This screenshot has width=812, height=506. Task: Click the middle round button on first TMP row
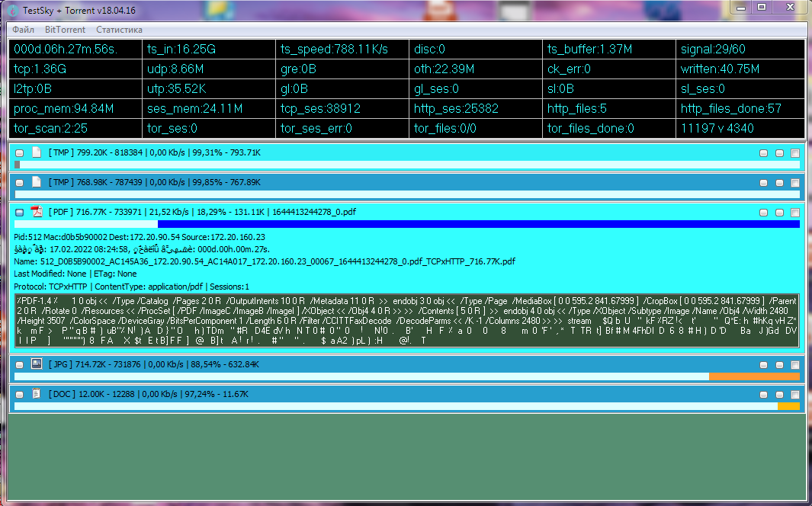coord(779,153)
